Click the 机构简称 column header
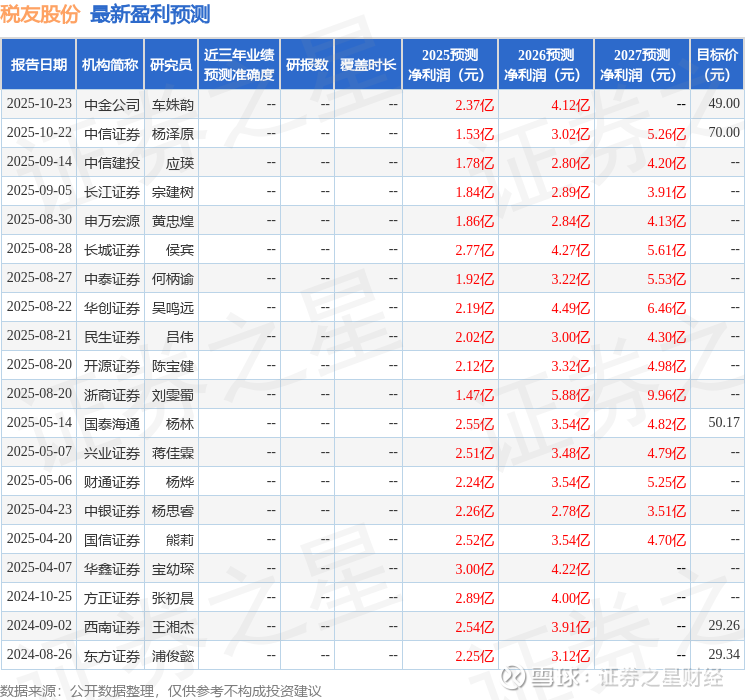Image resolution: width=745 pixels, height=700 pixels. point(110,65)
